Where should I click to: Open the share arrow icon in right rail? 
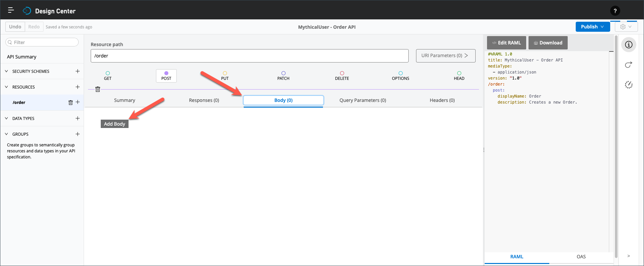coord(629,64)
